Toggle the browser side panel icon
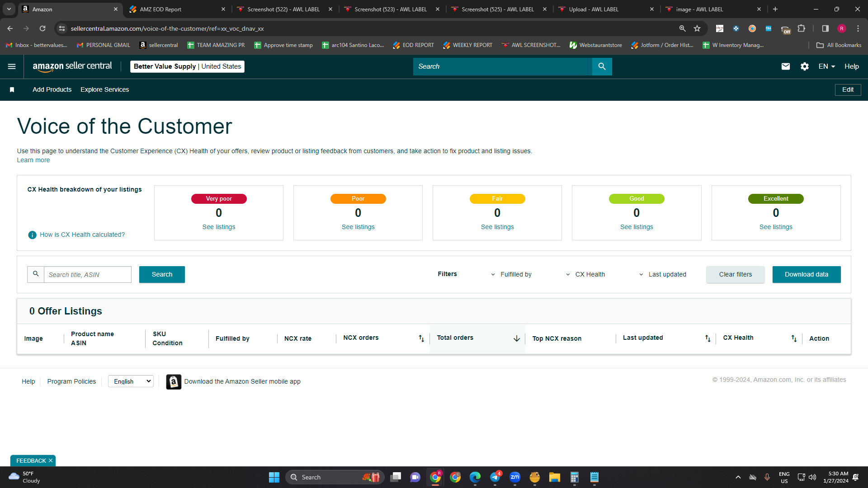The image size is (868, 488). [826, 28]
